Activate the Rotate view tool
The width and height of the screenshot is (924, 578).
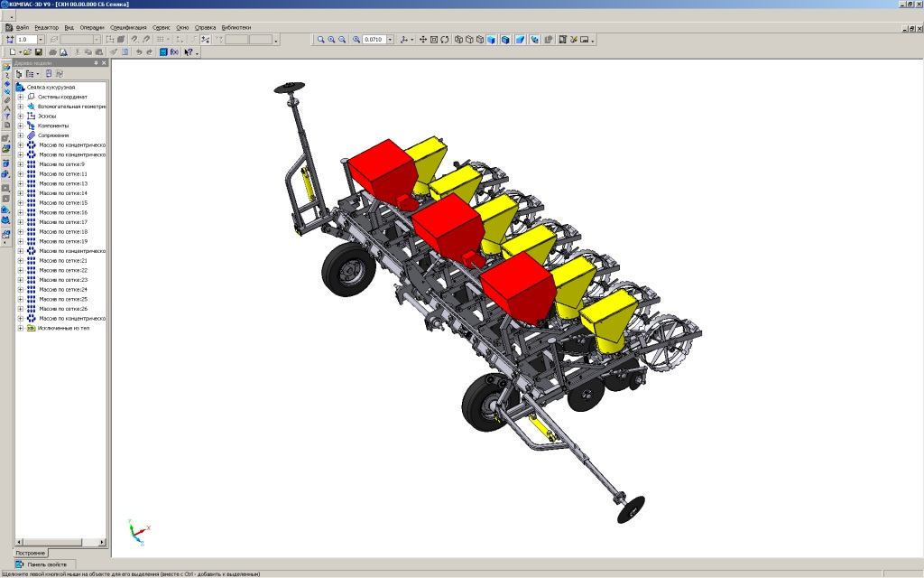click(x=445, y=40)
